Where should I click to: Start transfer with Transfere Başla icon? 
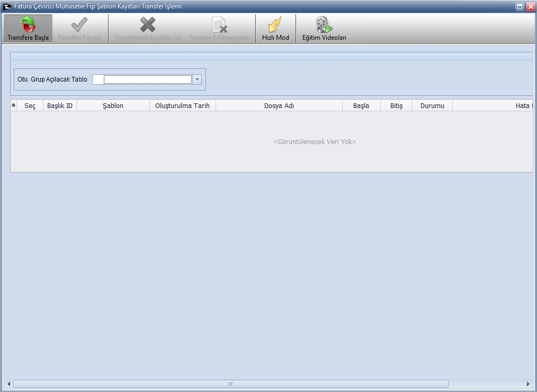pyautogui.click(x=28, y=24)
